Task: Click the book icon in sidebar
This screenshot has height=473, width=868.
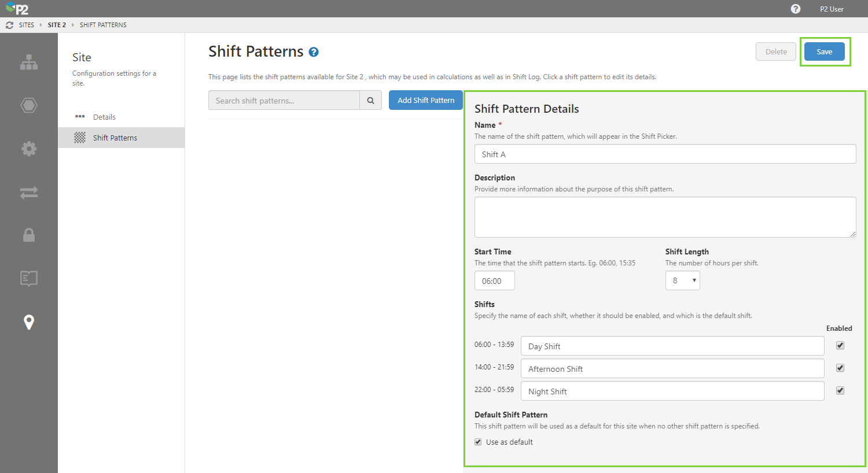Action: click(29, 278)
